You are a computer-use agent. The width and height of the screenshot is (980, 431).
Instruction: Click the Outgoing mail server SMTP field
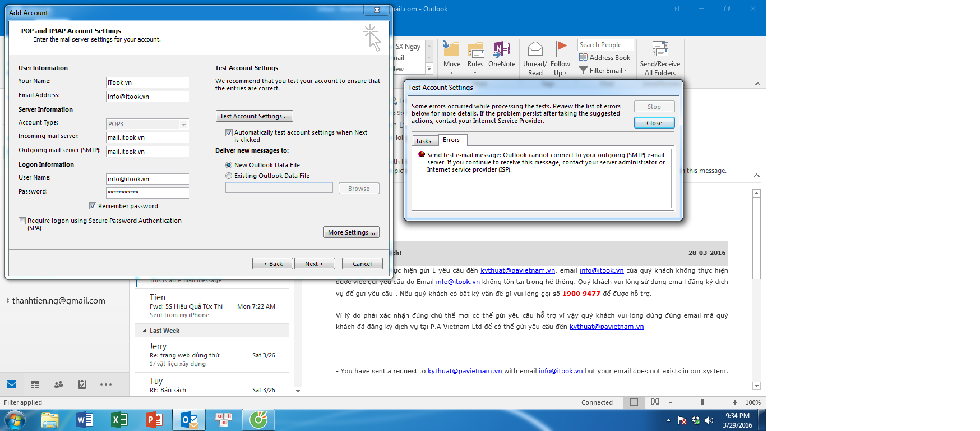[148, 152]
